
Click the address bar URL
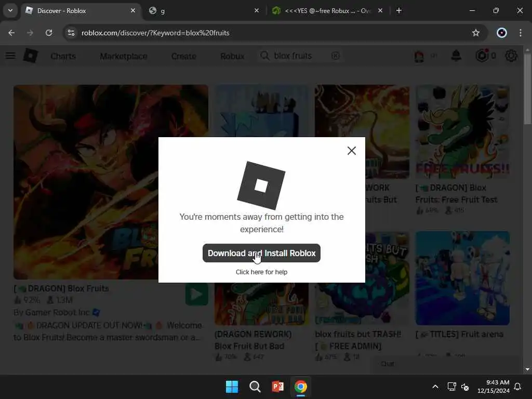[x=155, y=33]
